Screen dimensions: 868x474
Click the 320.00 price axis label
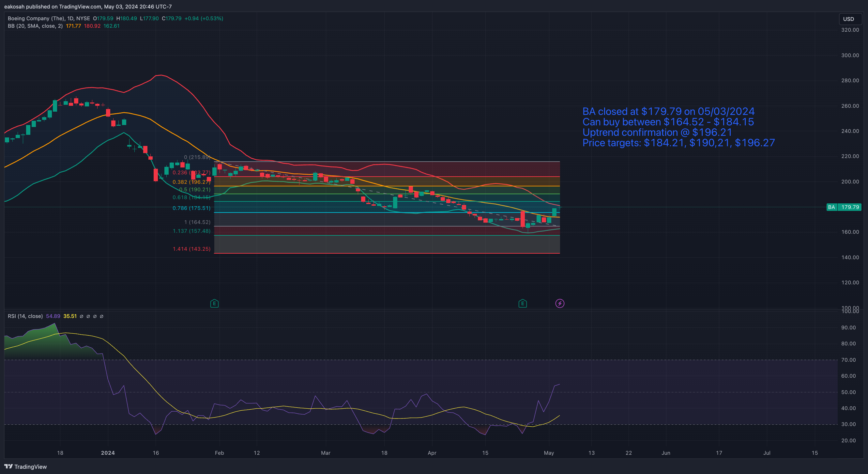pos(850,30)
